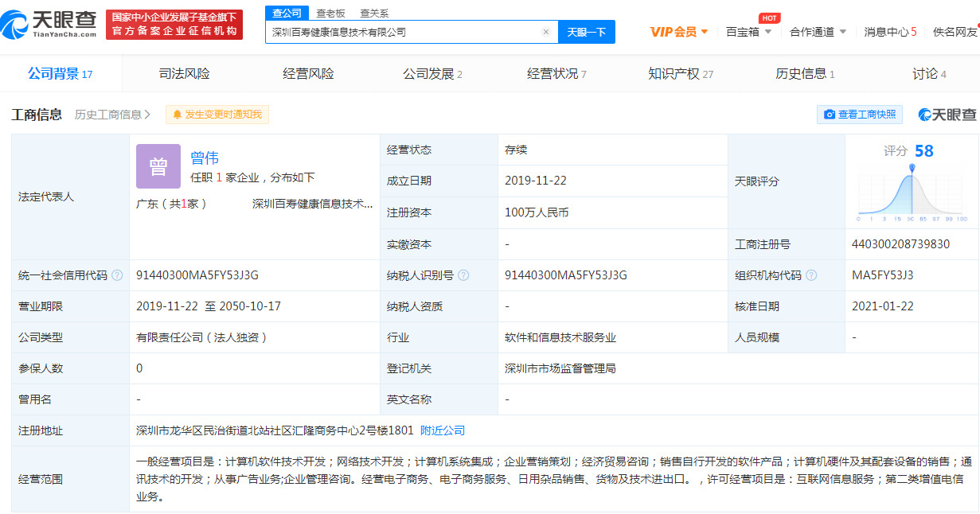Open VIP会员 dropdown
This screenshot has height=514, width=980.
coord(679,32)
